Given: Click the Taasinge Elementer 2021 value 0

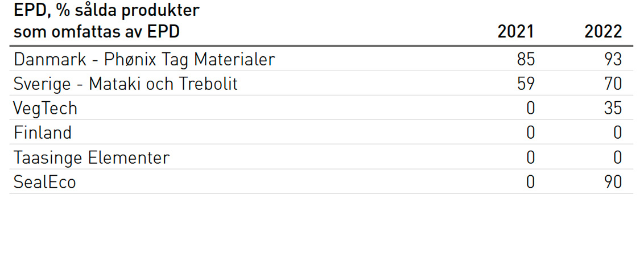Looking at the screenshot, I should click(530, 158).
